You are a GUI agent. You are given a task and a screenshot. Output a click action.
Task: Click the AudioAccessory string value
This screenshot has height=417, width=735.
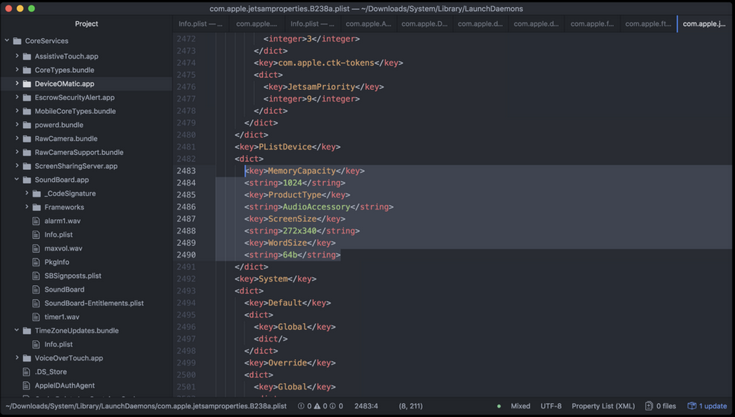tap(316, 207)
